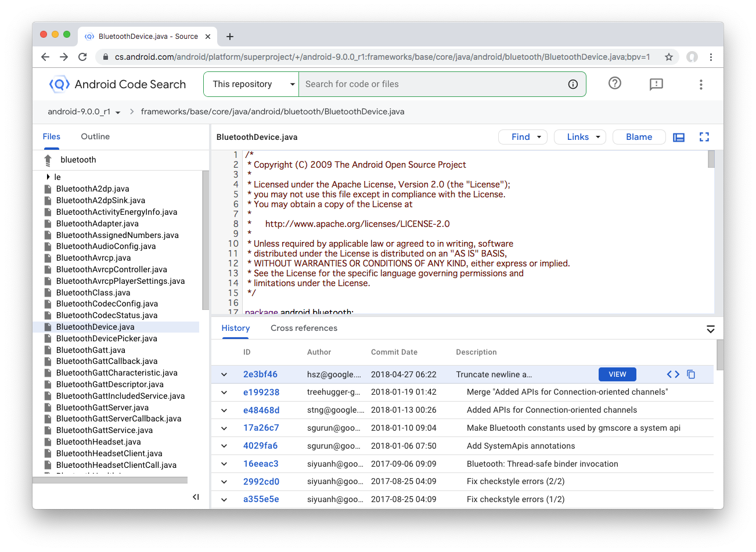Open commit link 16eeac3

[x=261, y=464]
